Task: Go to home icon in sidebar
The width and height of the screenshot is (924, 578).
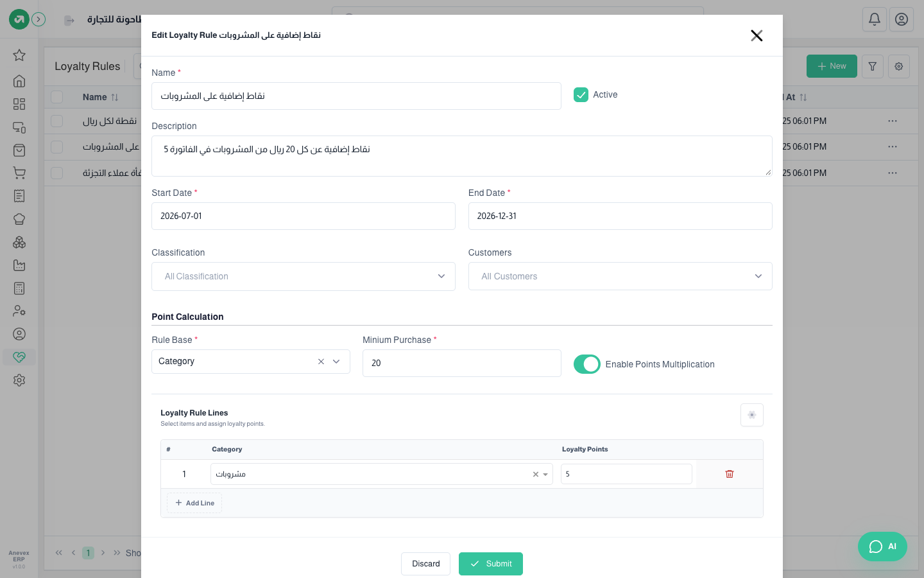Action: 19,81
